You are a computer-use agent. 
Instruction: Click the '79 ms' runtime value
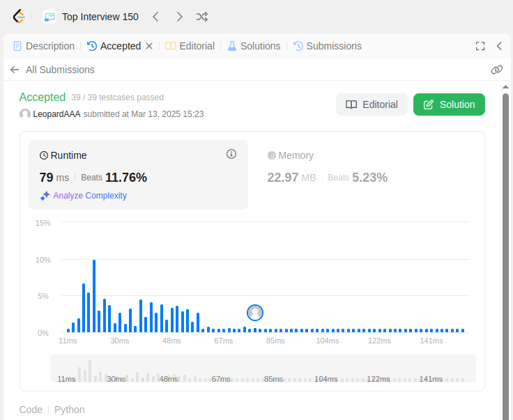tap(54, 178)
